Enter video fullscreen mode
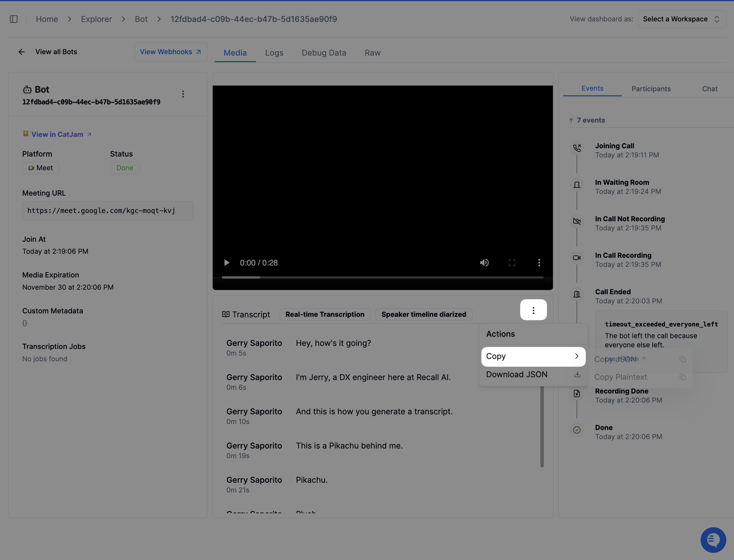734x560 pixels. click(512, 263)
